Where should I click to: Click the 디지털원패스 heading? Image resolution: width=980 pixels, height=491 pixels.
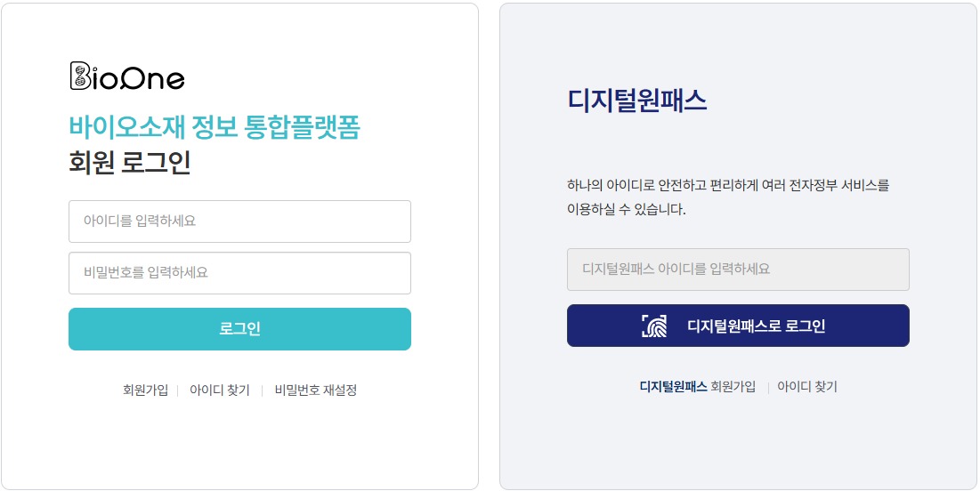click(x=636, y=101)
